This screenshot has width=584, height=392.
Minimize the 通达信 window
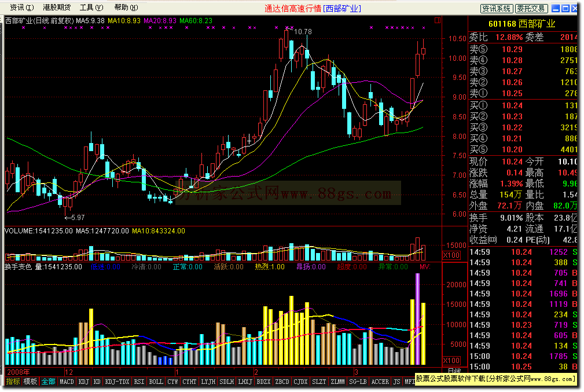(556, 8)
